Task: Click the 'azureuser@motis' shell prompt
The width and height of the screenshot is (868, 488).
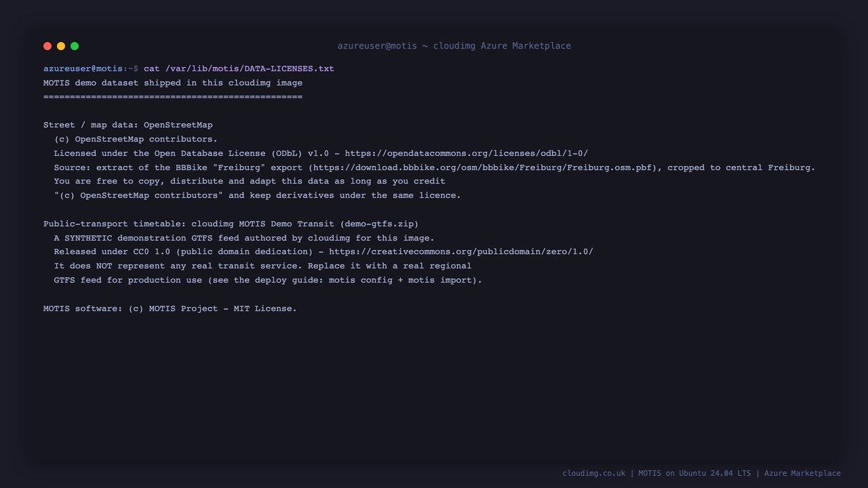Action: pos(83,68)
